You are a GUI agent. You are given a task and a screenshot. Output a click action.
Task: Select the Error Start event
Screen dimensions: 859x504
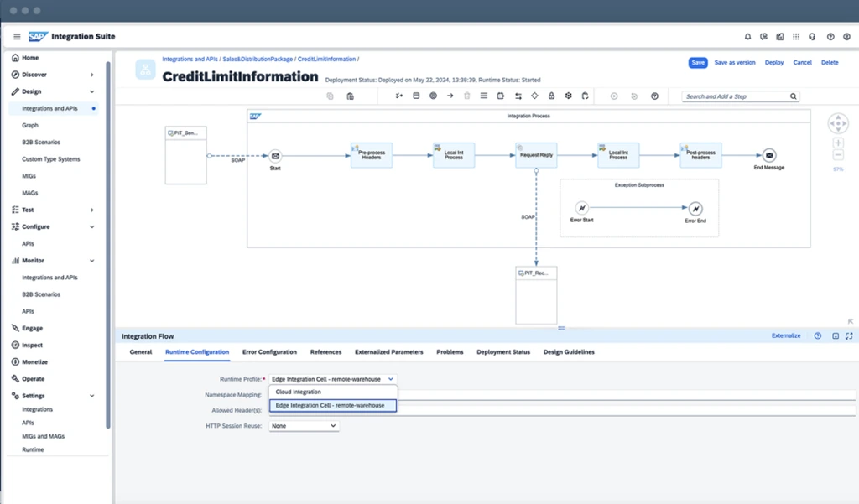582,208
